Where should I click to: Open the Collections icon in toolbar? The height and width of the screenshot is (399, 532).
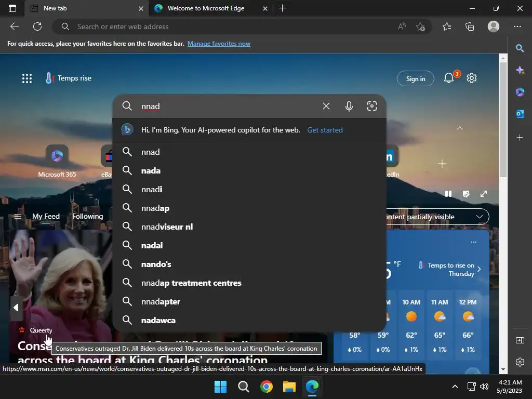coord(470,26)
